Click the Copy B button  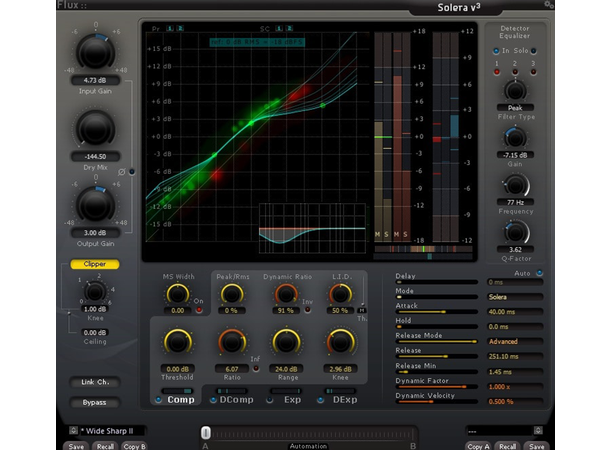point(134,446)
